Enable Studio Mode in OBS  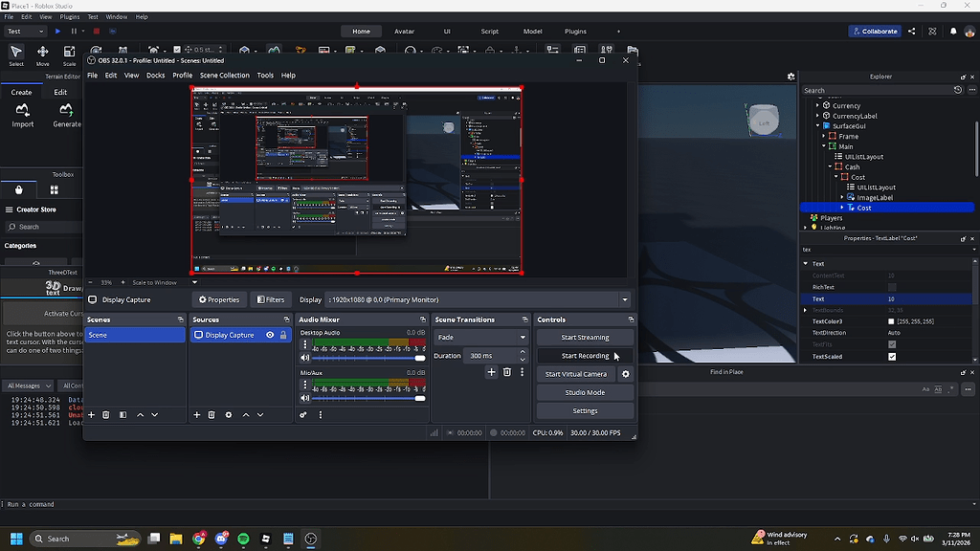tap(585, 393)
